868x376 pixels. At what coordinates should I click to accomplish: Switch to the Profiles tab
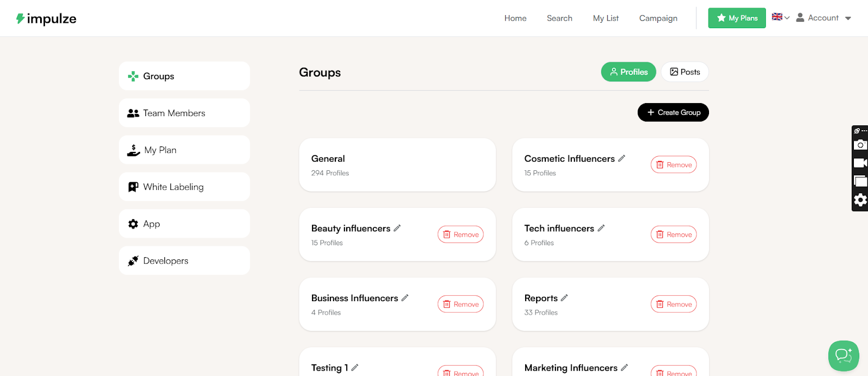628,72
